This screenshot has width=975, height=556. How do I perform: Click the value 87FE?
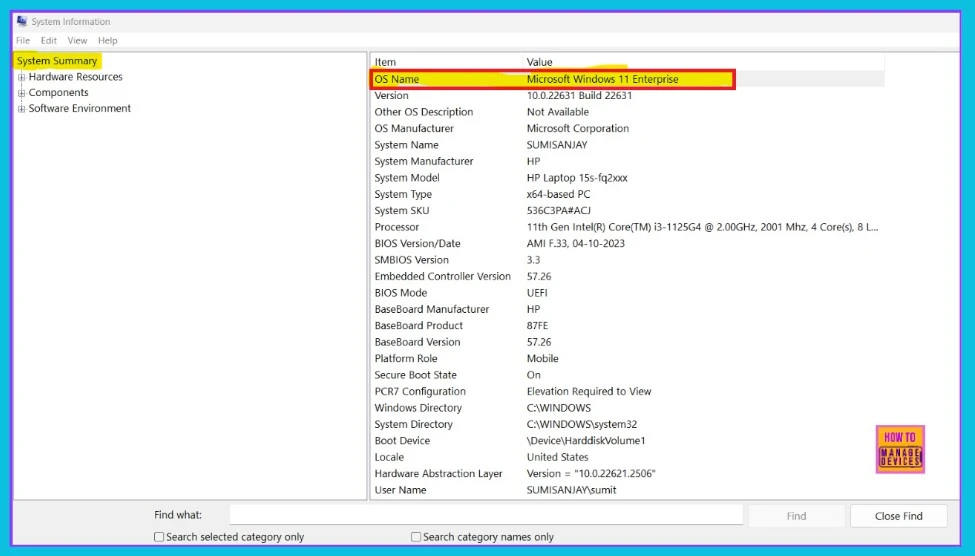coord(537,326)
